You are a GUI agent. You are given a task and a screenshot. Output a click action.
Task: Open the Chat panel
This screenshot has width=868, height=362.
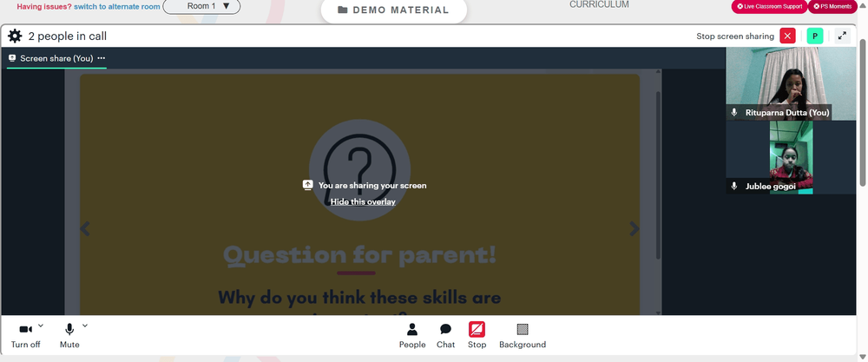pos(445,336)
